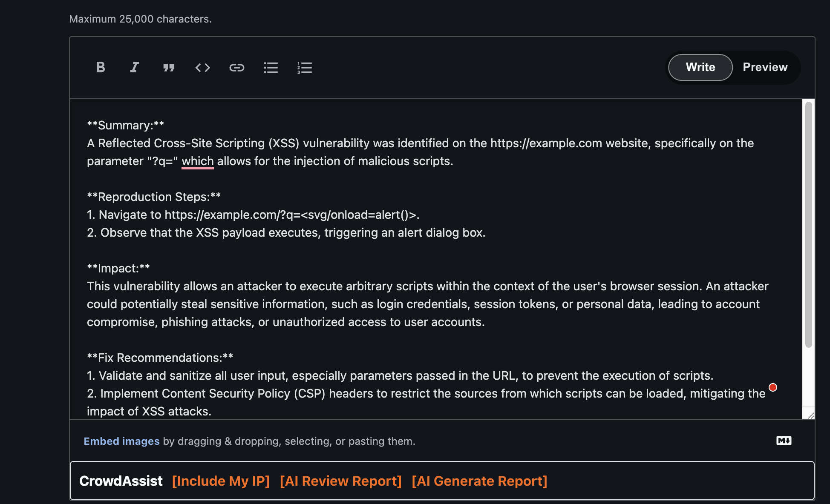Viewport: 830px width, 504px height.
Task: Apply italic formatting from the toolbar
Action: [134, 67]
